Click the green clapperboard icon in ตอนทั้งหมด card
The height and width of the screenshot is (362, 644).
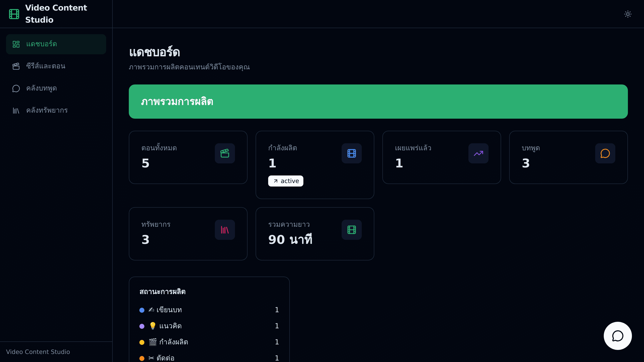[225, 153]
